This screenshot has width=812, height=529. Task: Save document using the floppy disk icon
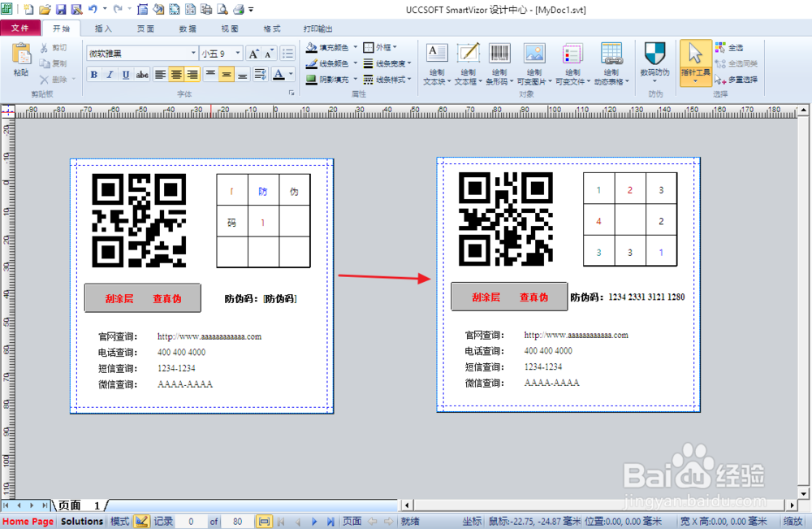pyautogui.click(x=61, y=9)
